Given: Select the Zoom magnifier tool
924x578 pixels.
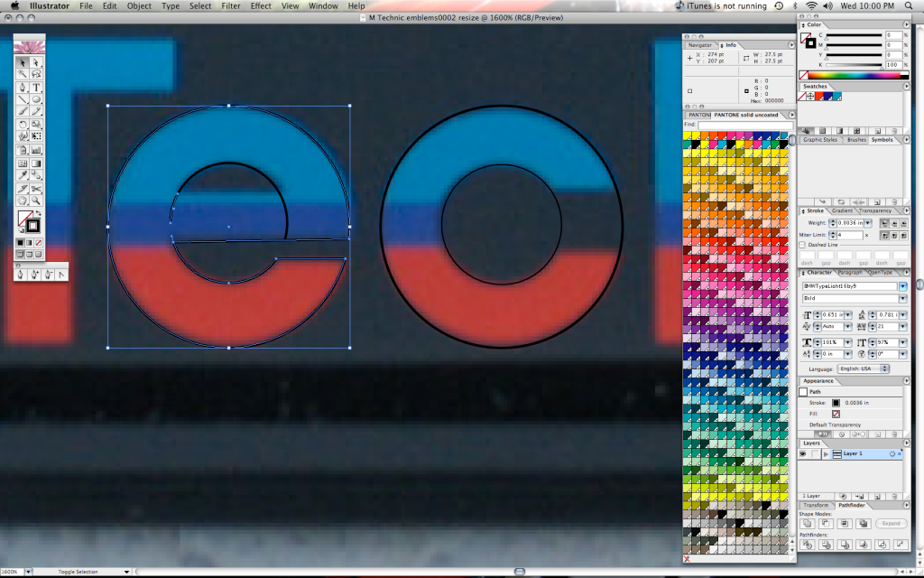Looking at the screenshot, I should (36, 201).
